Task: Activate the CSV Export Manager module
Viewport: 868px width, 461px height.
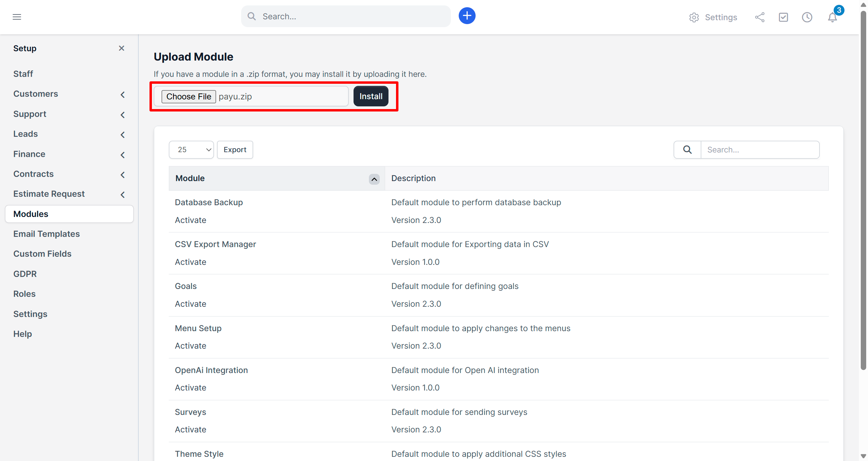Action: click(190, 262)
